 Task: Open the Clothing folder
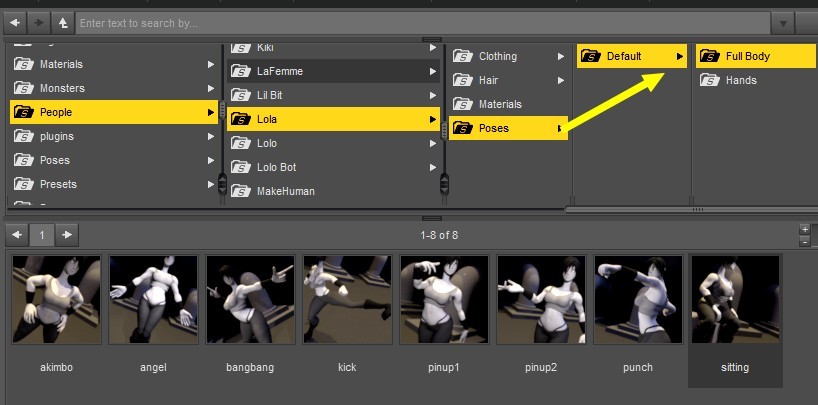pos(508,56)
